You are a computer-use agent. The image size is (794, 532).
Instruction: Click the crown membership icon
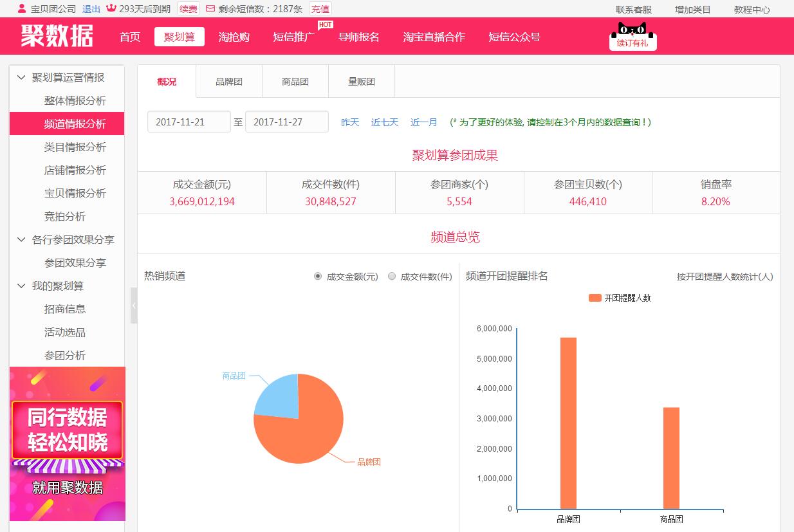tap(111, 9)
